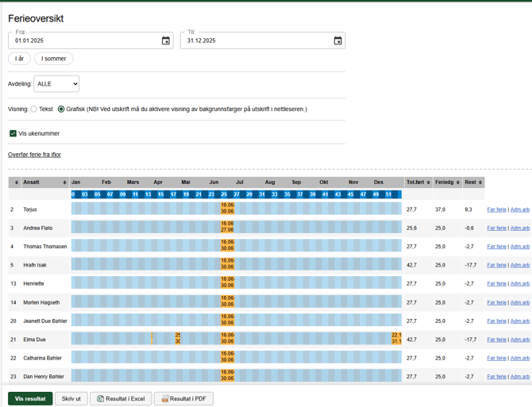
Task: Export results via Resultat i PDF
Action: tap(183, 398)
